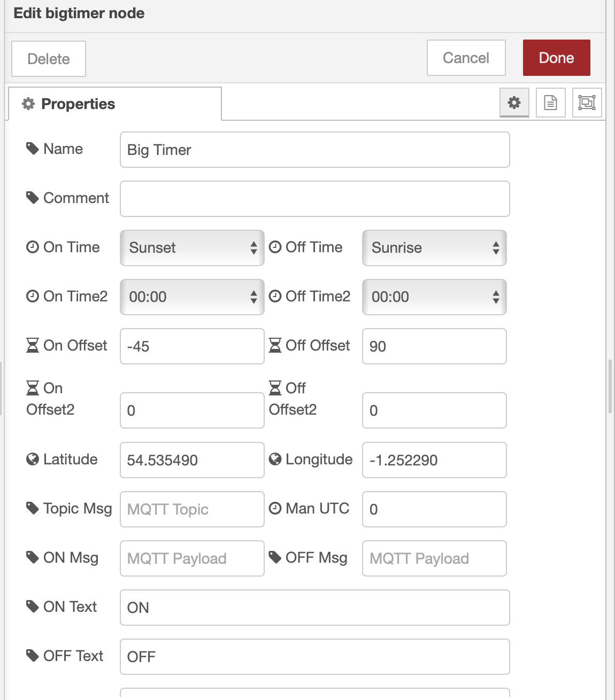
Task: Select the On Offset input field
Action: coord(192,346)
